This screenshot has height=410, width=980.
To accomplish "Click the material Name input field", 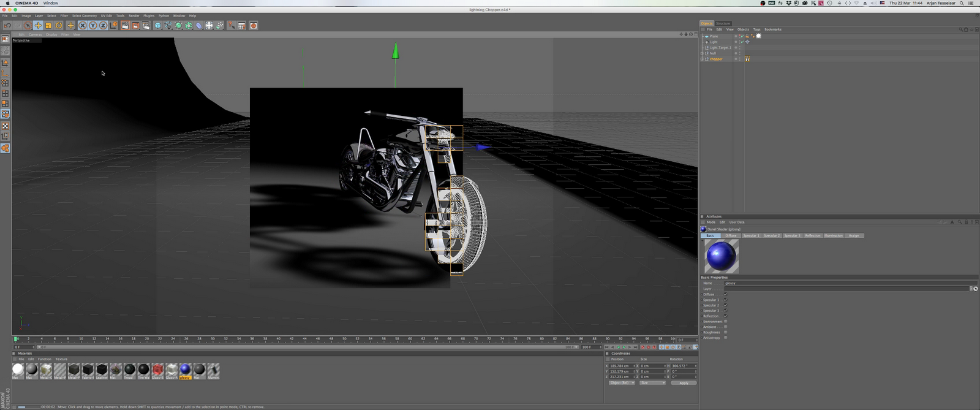I will click(x=845, y=283).
